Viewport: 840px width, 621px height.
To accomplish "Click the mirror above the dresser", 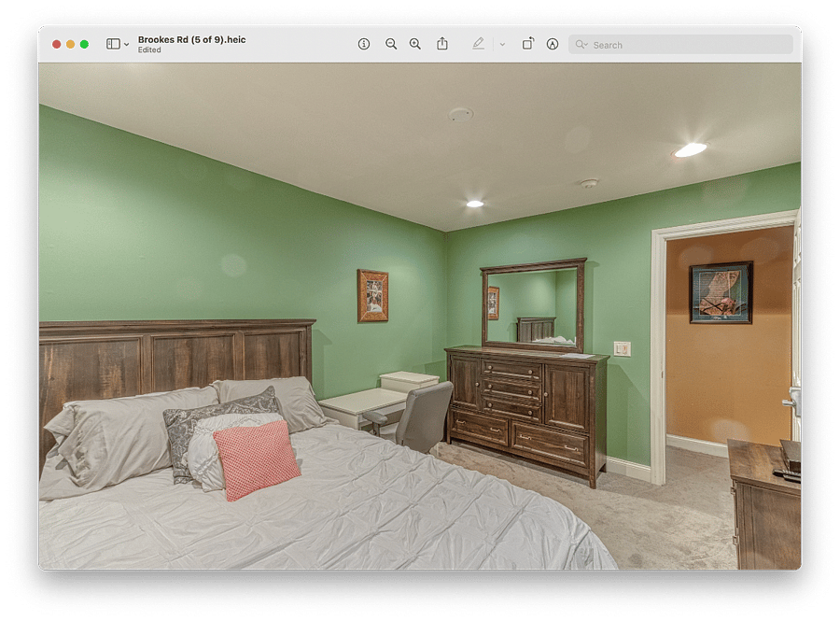I will (x=533, y=304).
